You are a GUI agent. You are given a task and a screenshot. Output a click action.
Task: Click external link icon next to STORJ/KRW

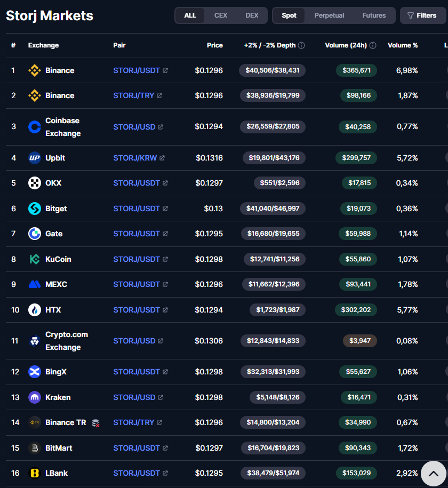[x=162, y=158]
